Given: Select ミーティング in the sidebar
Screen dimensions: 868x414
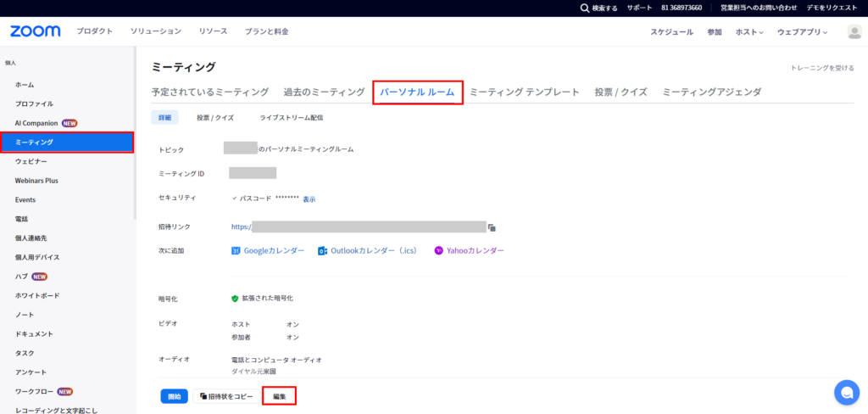Looking at the screenshot, I should [x=67, y=142].
